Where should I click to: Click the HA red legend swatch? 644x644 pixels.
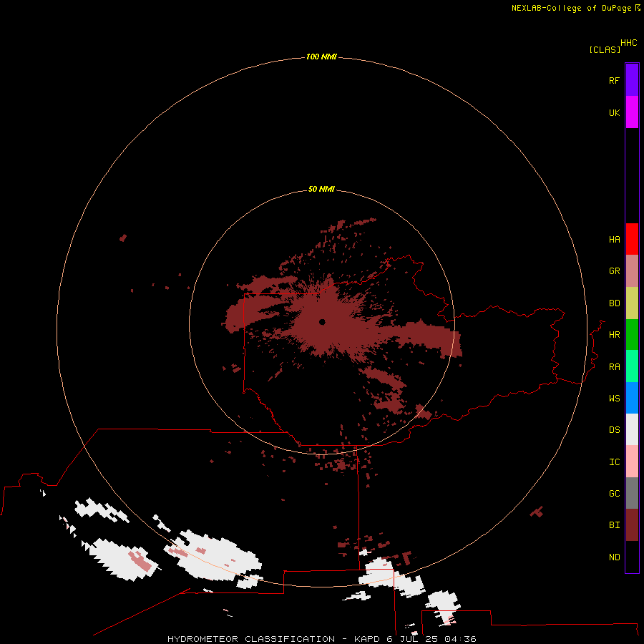point(632,239)
